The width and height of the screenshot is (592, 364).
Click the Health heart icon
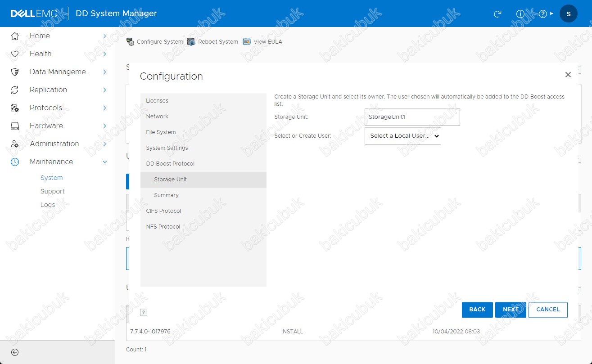[x=15, y=54]
